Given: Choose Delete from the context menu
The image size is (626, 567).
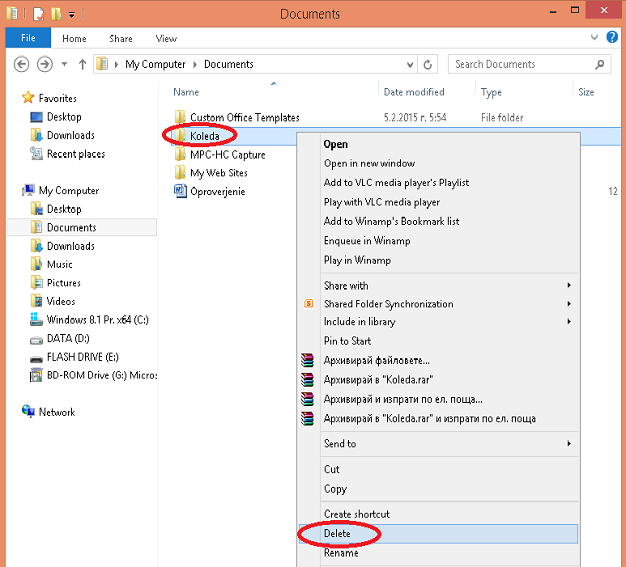Looking at the screenshot, I should (337, 534).
